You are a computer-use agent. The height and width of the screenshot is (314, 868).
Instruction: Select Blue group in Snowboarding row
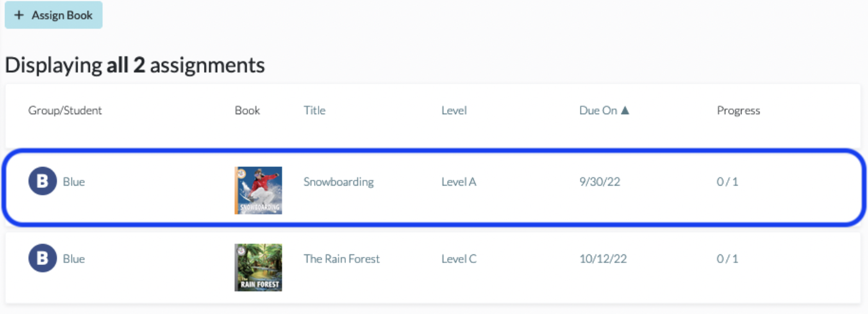(74, 182)
